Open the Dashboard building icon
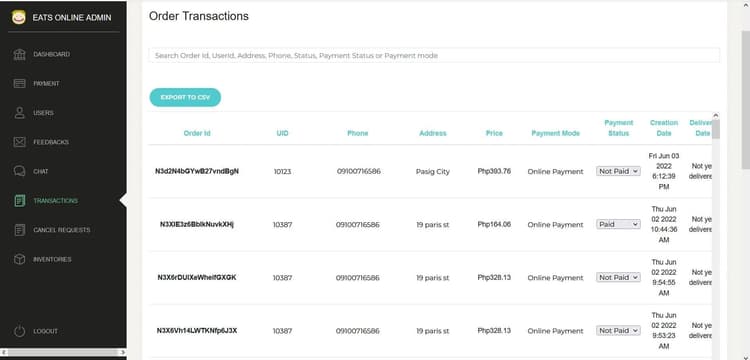The width and height of the screenshot is (750, 360). [x=20, y=55]
